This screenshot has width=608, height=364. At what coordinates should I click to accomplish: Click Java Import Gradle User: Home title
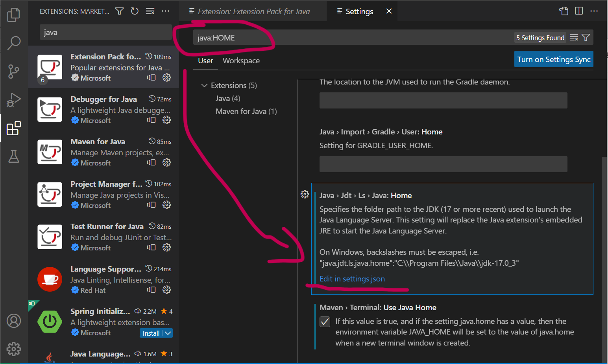(381, 132)
